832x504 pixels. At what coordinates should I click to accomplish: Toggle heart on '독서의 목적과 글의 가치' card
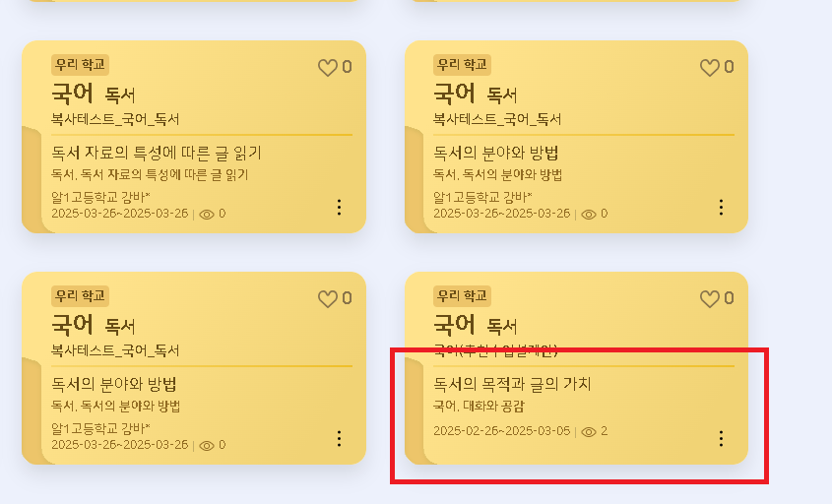(x=710, y=299)
